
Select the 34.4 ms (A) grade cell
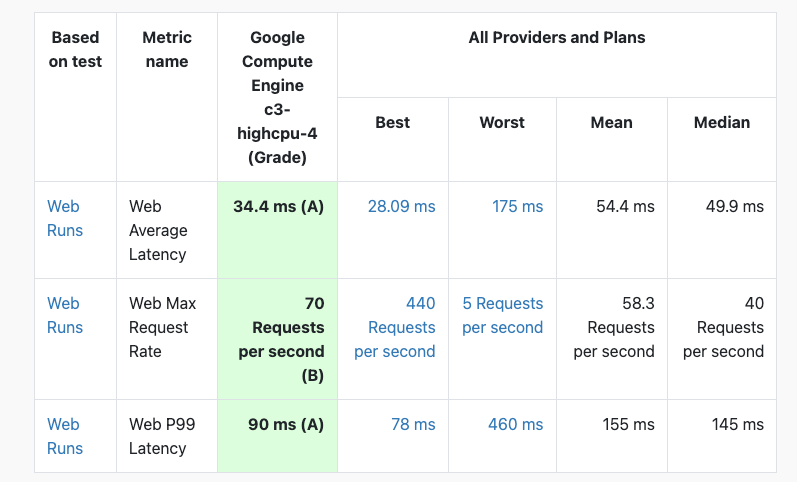pyautogui.click(x=278, y=230)
